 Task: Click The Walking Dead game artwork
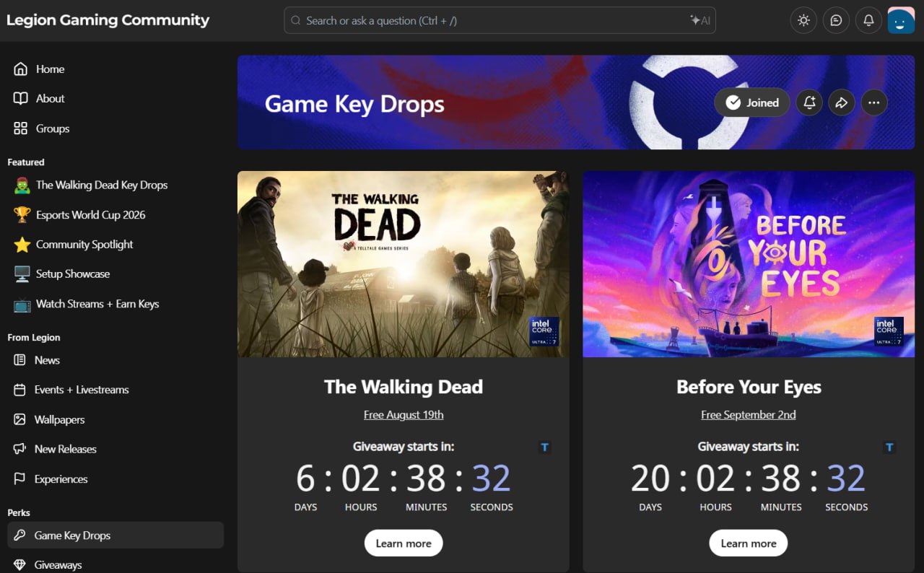(x=404, y=264)
